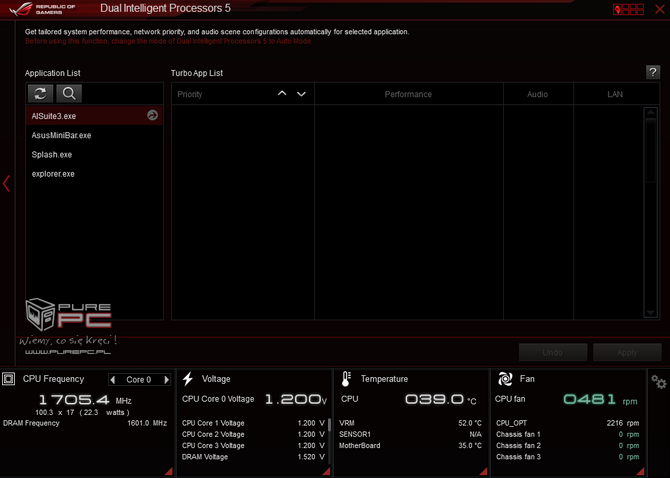Open the AI Suite main menu grid
This screenshot has height=478, width=670.
tap(628, 9)
